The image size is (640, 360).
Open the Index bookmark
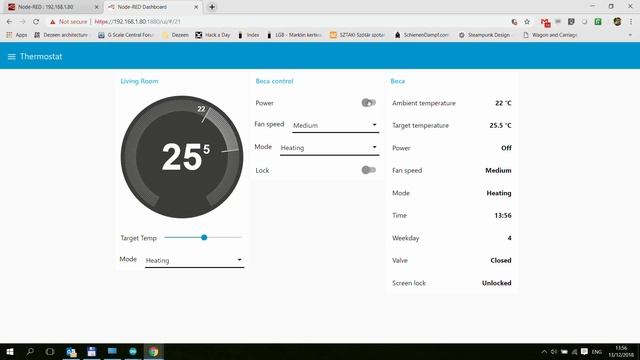pos(249,35)
